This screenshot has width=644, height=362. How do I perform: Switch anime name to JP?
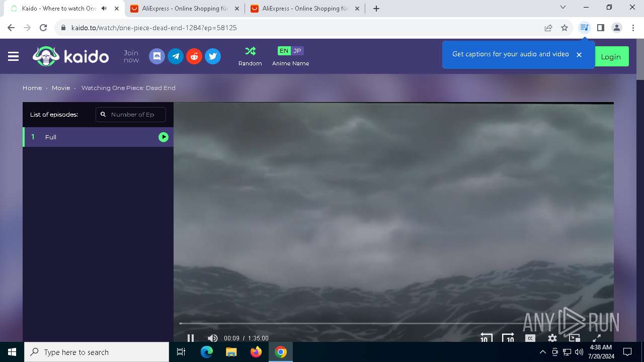[297, 51]
